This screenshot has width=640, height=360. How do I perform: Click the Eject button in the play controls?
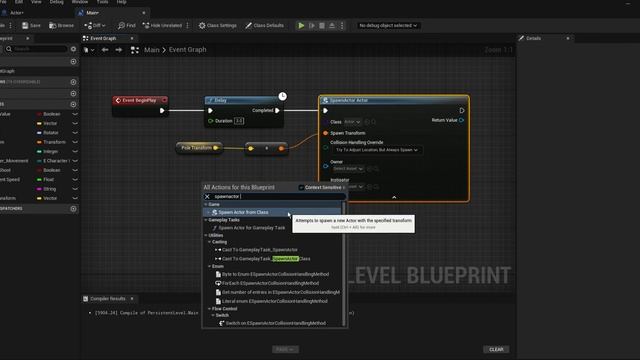pyautogui.click(x=332, y=25)
